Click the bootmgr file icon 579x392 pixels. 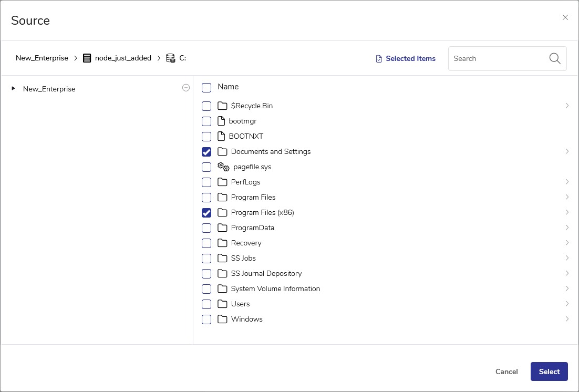tap(221, 121)
